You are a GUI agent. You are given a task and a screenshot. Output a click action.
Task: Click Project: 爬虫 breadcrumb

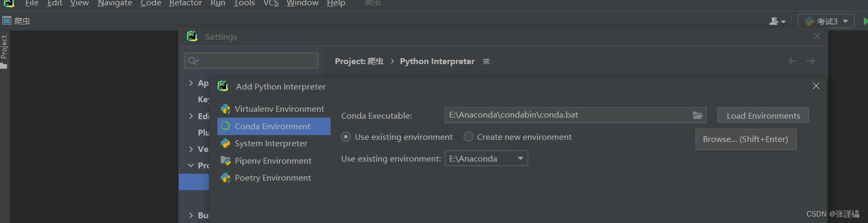[x=359, y=61]
